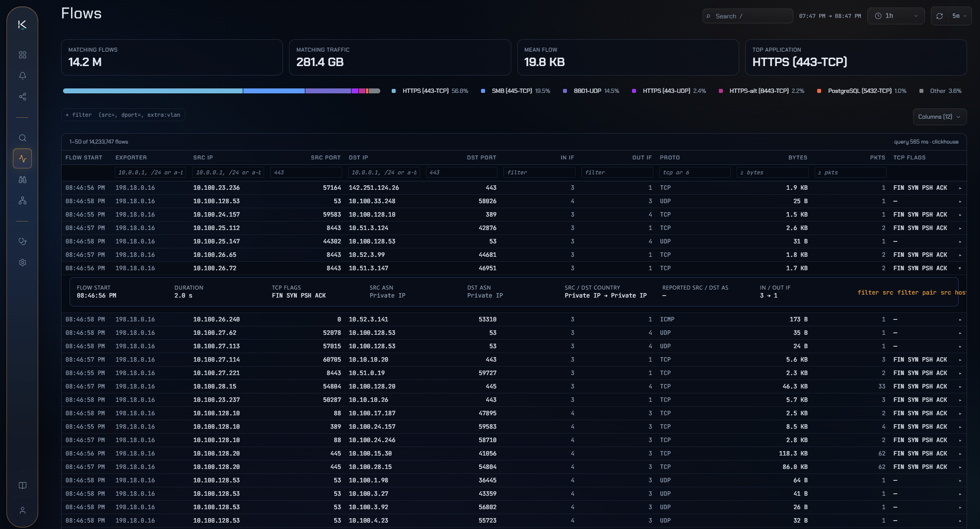Click the In IF filter field
This screenshot has width=980, height=529.
coord(539,172)
